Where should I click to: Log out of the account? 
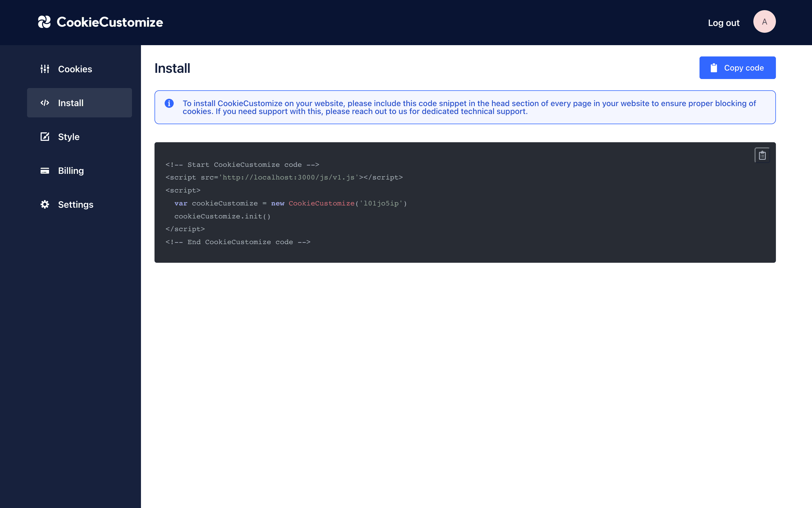click(723, 23)
